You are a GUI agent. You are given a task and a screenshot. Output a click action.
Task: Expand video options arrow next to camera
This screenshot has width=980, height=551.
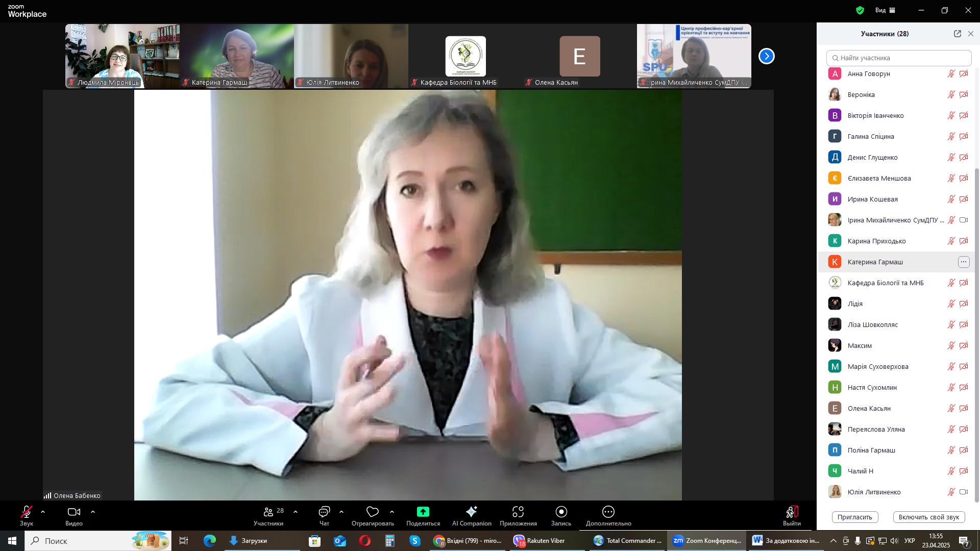pos(93,512)
